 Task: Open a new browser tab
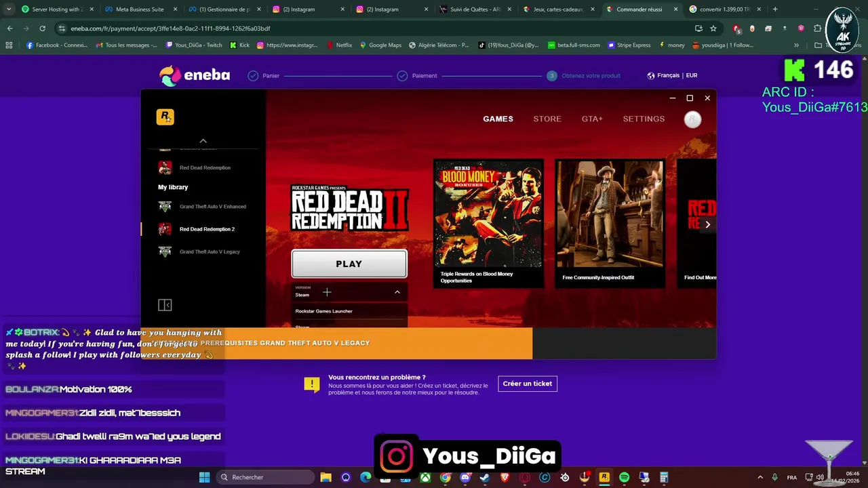pos(775,9)
